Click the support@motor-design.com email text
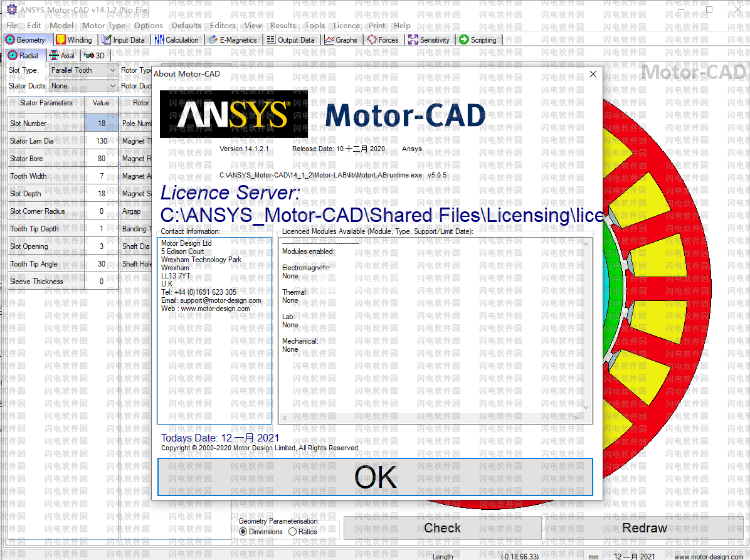 point(221,300)
